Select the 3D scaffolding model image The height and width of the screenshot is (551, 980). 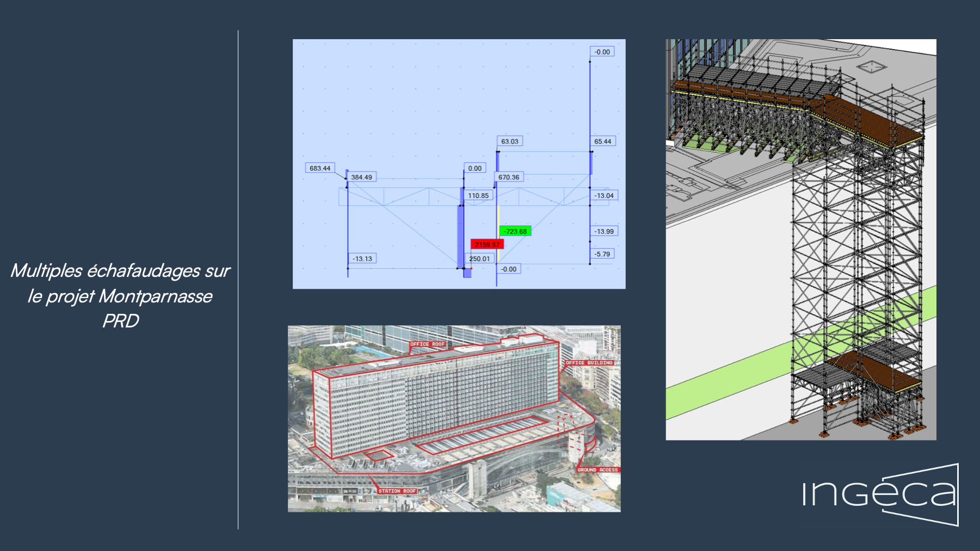coord(800,239)
